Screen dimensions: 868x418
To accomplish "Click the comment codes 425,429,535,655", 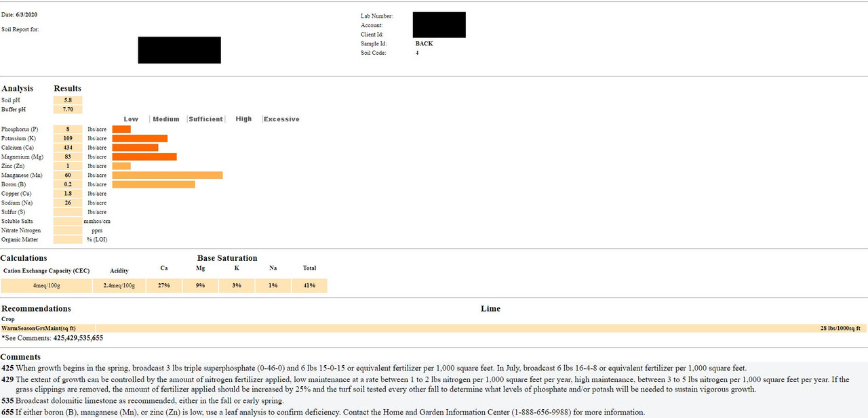I will tap(78, 337).
